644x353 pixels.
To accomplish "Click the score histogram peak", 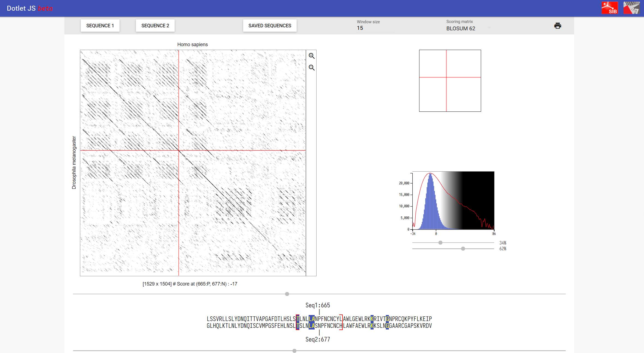I will pyautogui.click(x=430, y=175).
